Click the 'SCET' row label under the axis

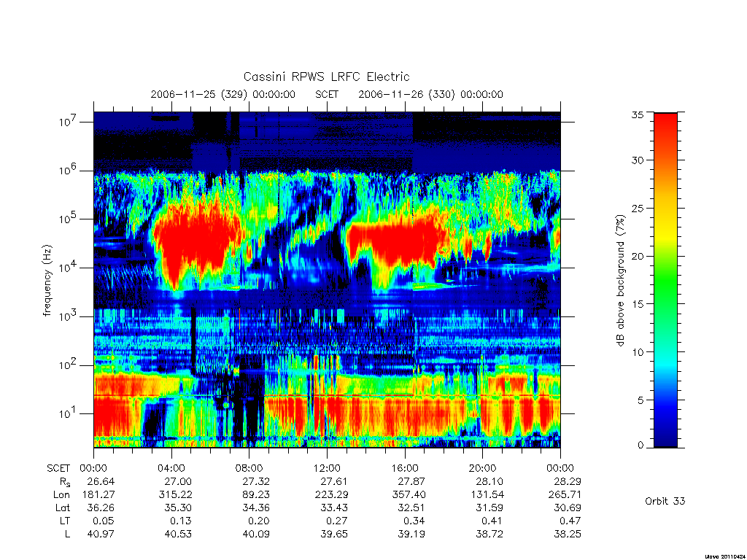click(x=58, y=468)
